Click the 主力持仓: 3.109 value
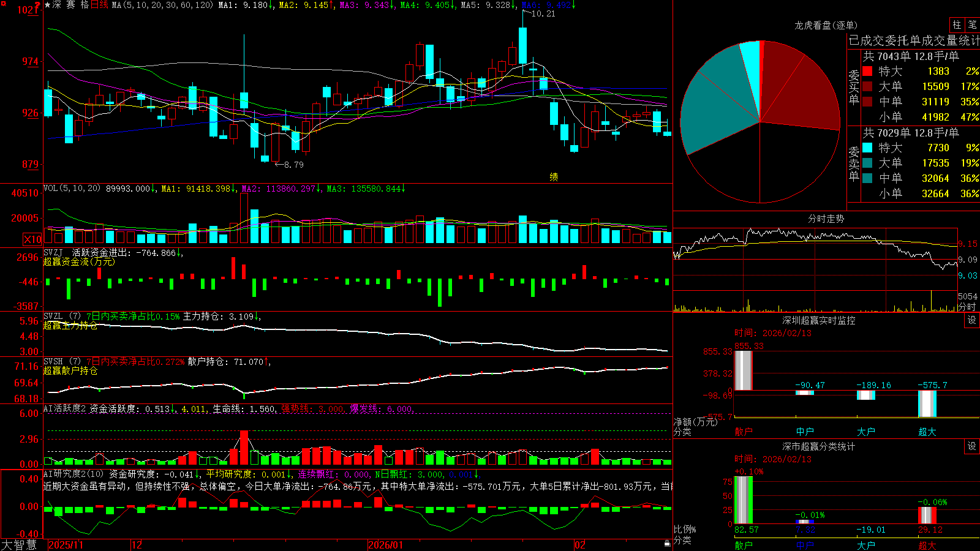This screenshot has width=980, height=551. pos(218,317)
